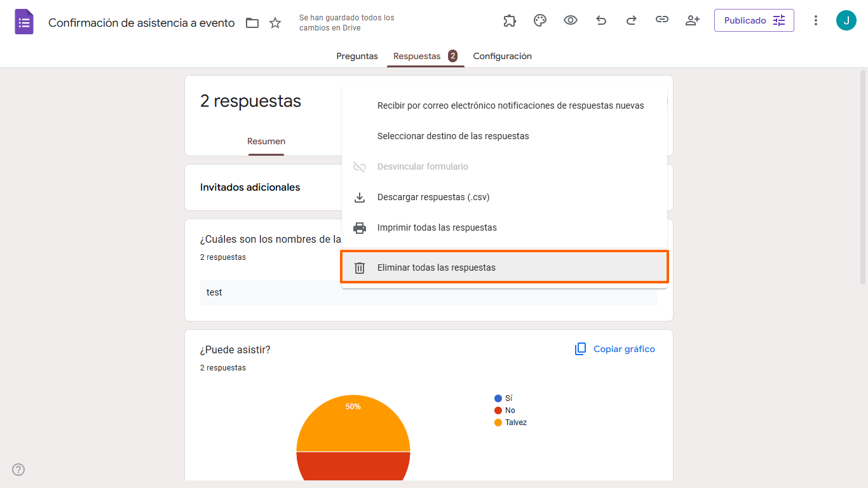
Task: Undo the last change
Action: pyautogui.click(x=600, y=20)
